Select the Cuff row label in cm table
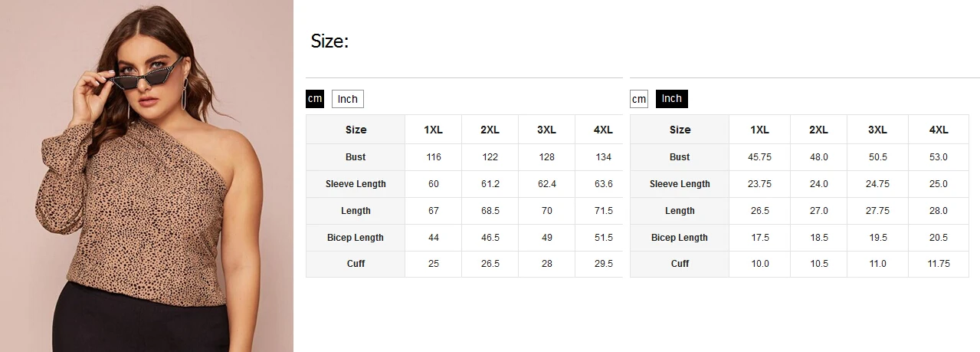 click(x=356, y=264)
